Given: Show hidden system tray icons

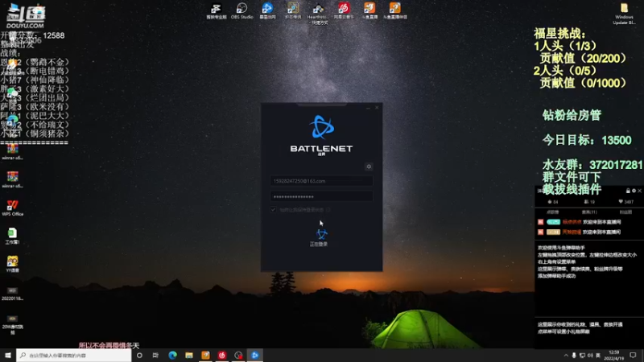Looking at the screenshot, I should (566, 355).
